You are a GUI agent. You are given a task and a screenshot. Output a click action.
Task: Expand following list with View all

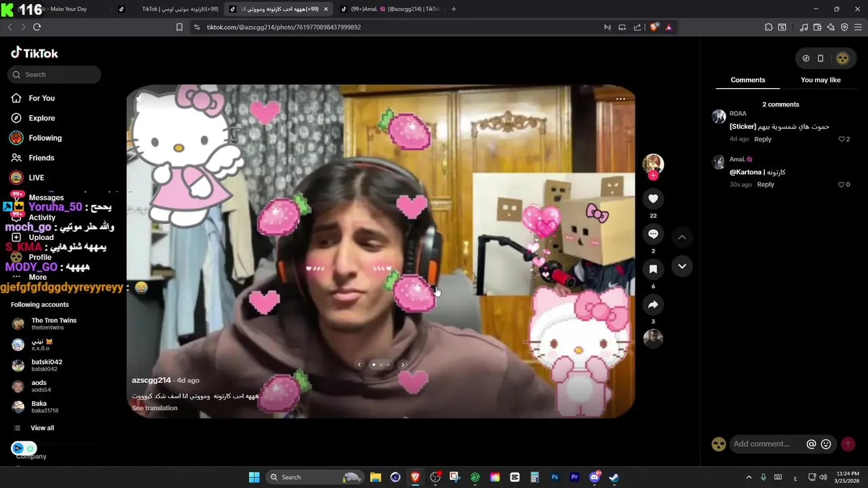[42, 428]
